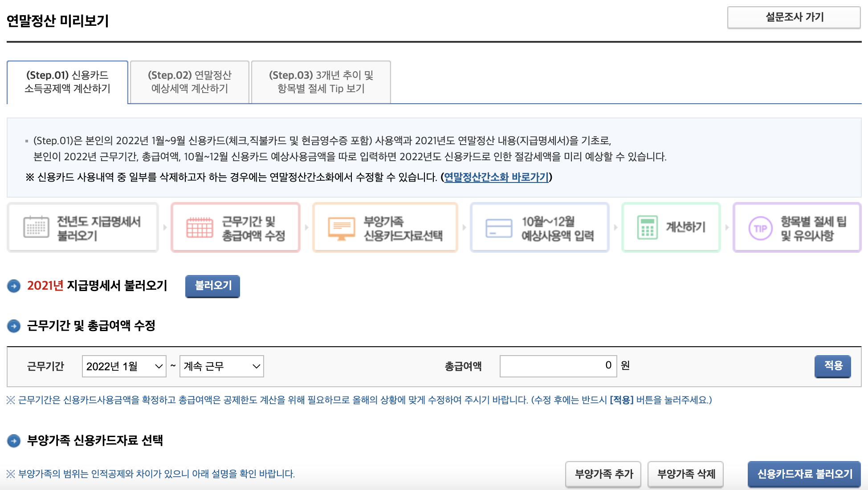Click the arrow bullet beside 2021년 지급명세서 불러오기

pyautogui.click(x=14, y=286)
